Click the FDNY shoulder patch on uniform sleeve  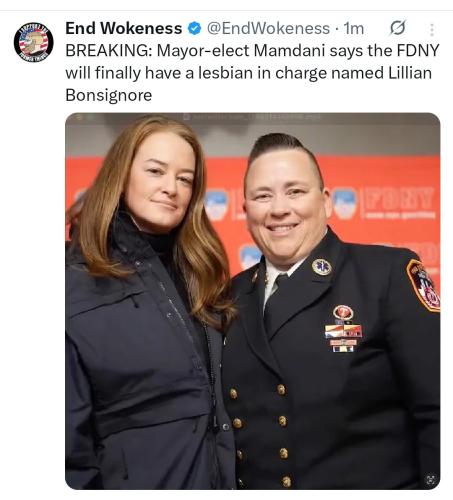coord(424,286)
